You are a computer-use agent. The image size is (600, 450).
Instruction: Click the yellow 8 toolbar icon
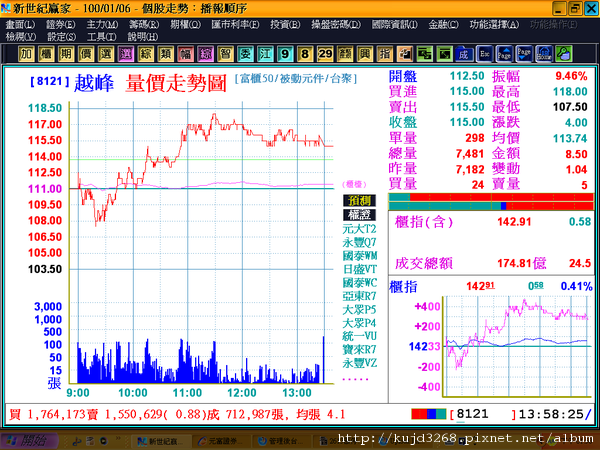(x=305, y=54)
